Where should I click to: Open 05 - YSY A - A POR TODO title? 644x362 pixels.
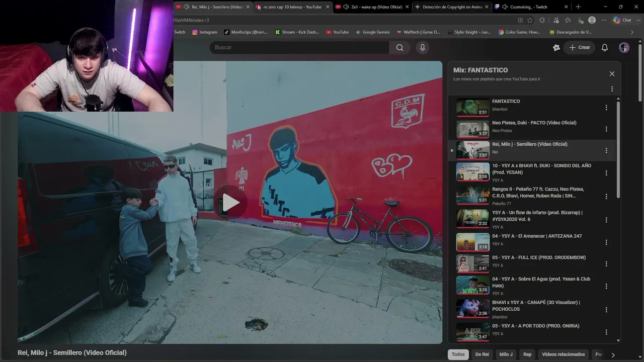(536, 326)
